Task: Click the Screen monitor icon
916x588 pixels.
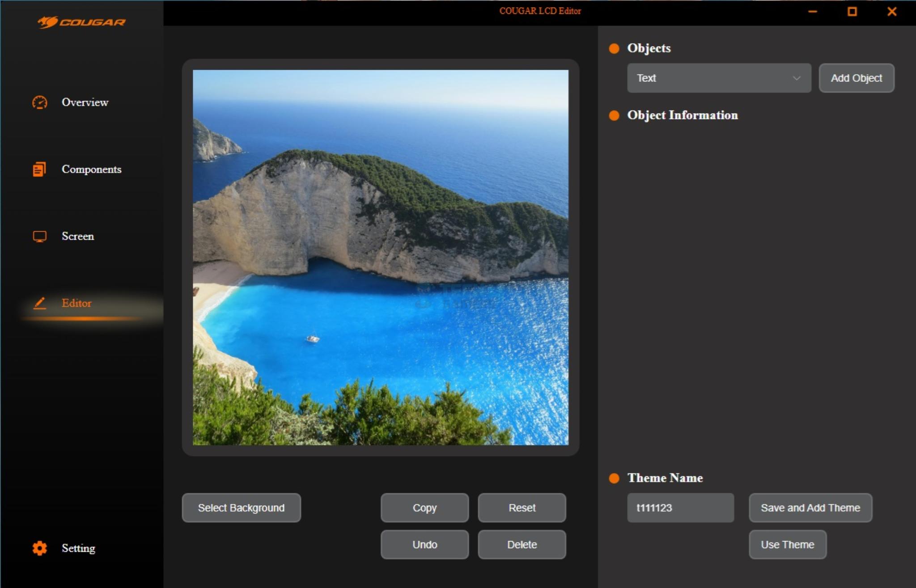Action: click(x=39, y=236)
